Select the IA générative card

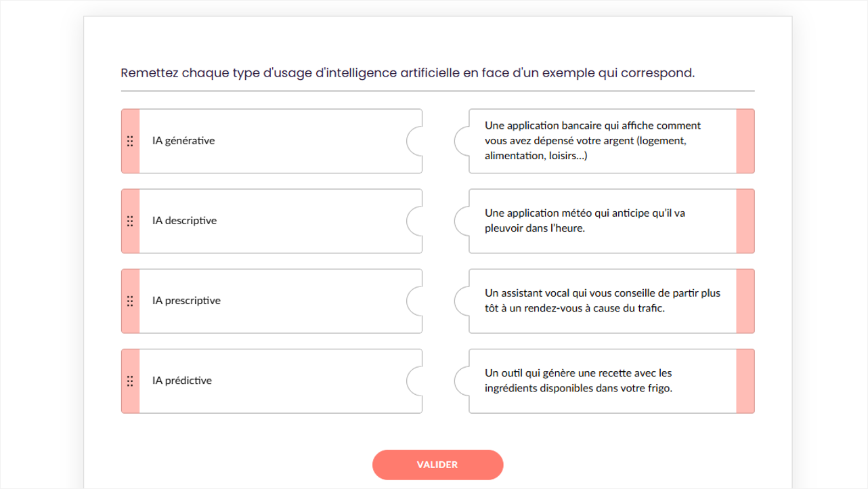point(271,141)
